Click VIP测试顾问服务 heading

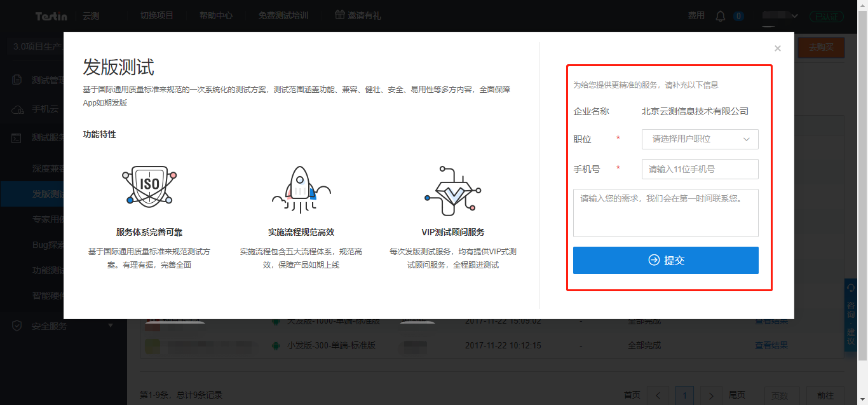pos(453,232)
